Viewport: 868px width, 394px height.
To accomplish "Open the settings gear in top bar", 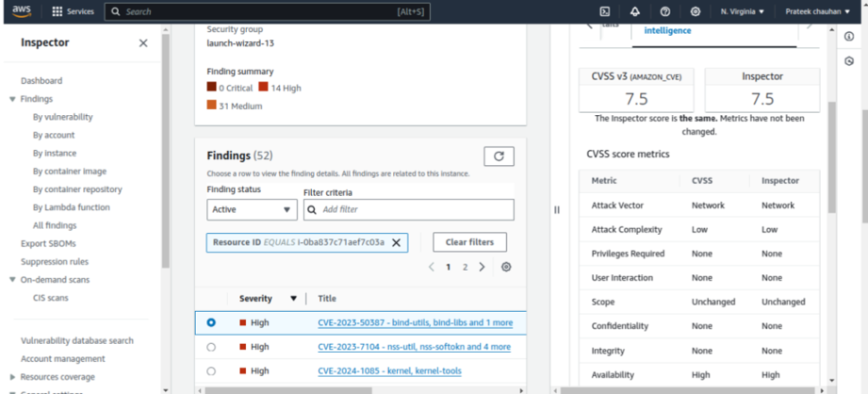I will click(x=696, y=11).
